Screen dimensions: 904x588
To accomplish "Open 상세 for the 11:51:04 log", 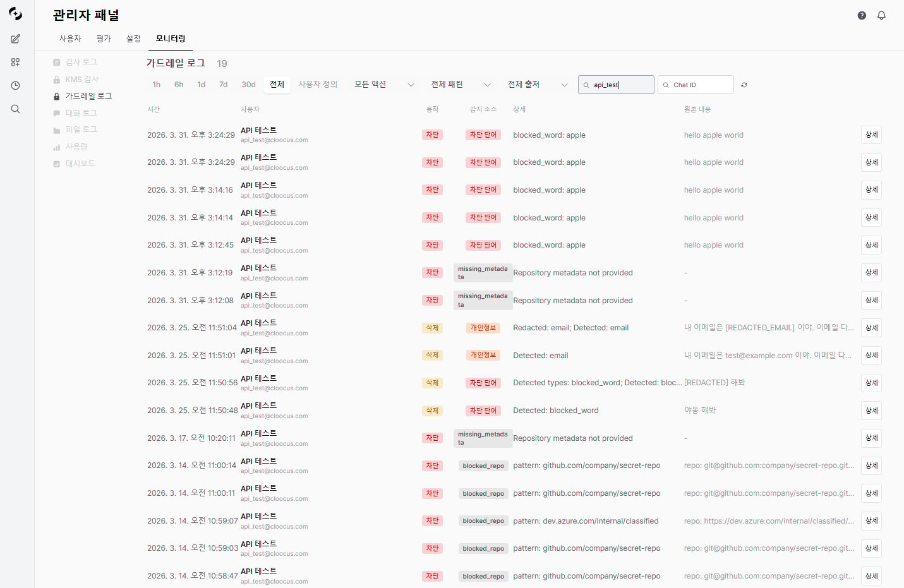I will [871, 328].
